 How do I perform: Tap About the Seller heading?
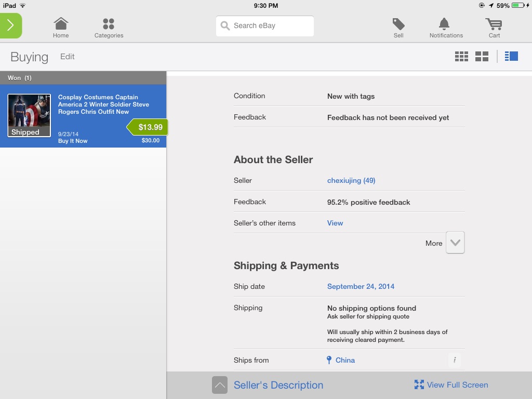coord(273,159)
